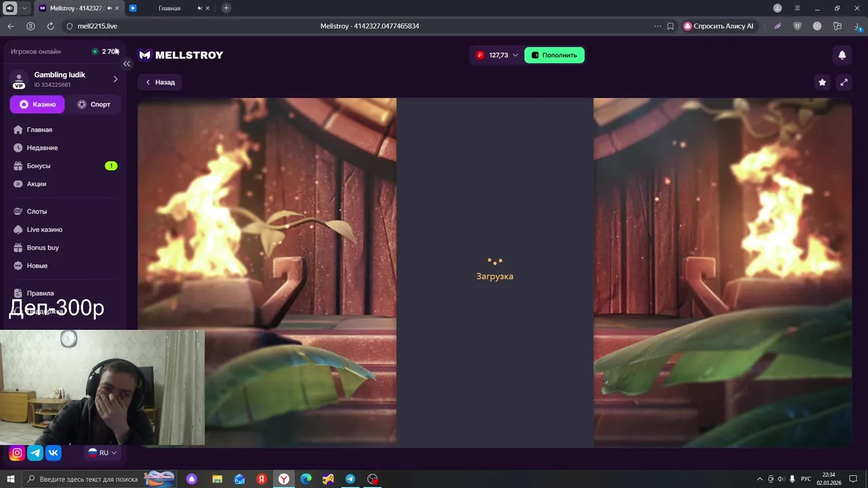Image resolution: width=868 pixels, height=488 pixels.
Task: Open Telegram in taskbar
Action: pos(350,479)
